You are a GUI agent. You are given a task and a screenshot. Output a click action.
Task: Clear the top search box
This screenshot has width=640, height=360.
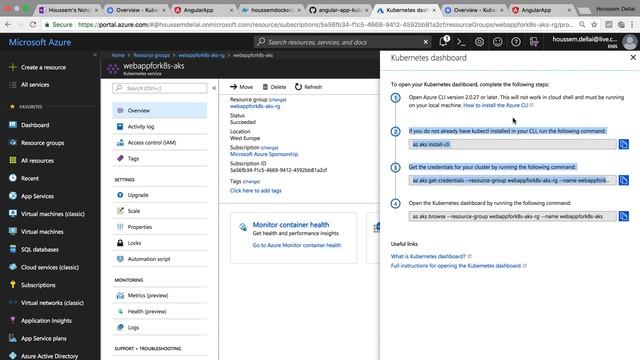point(426,42)
